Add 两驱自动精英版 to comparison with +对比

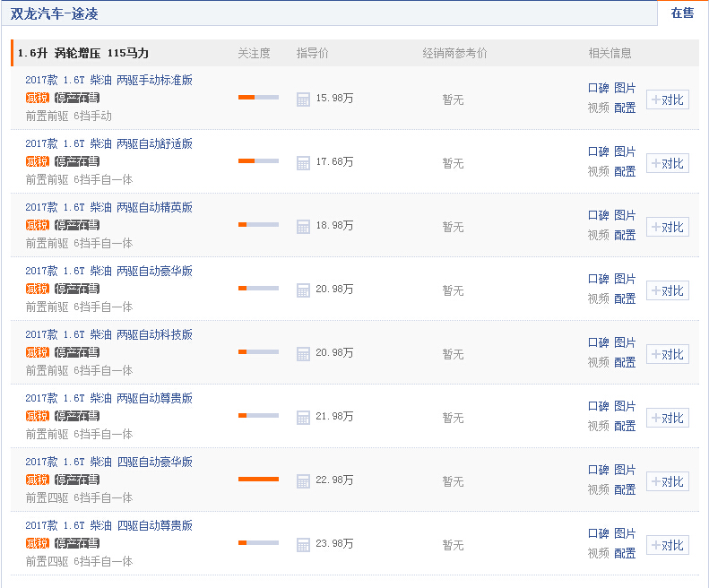668,227
